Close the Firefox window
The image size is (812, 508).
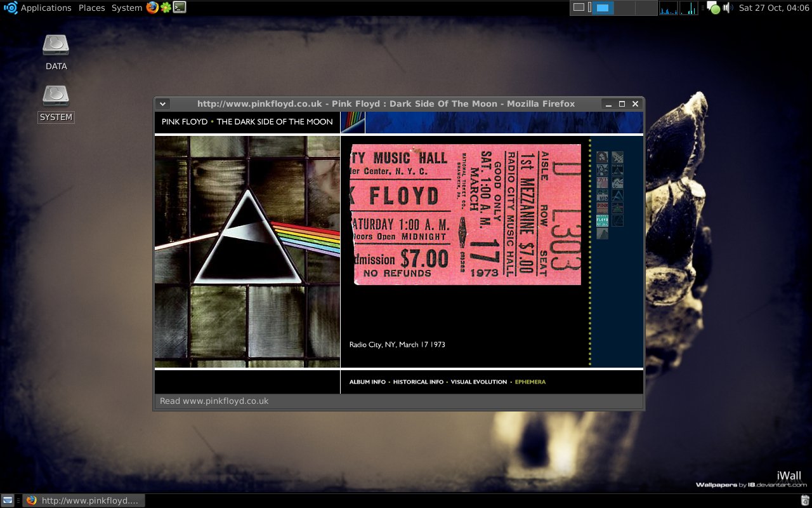(x=635, y=104)
